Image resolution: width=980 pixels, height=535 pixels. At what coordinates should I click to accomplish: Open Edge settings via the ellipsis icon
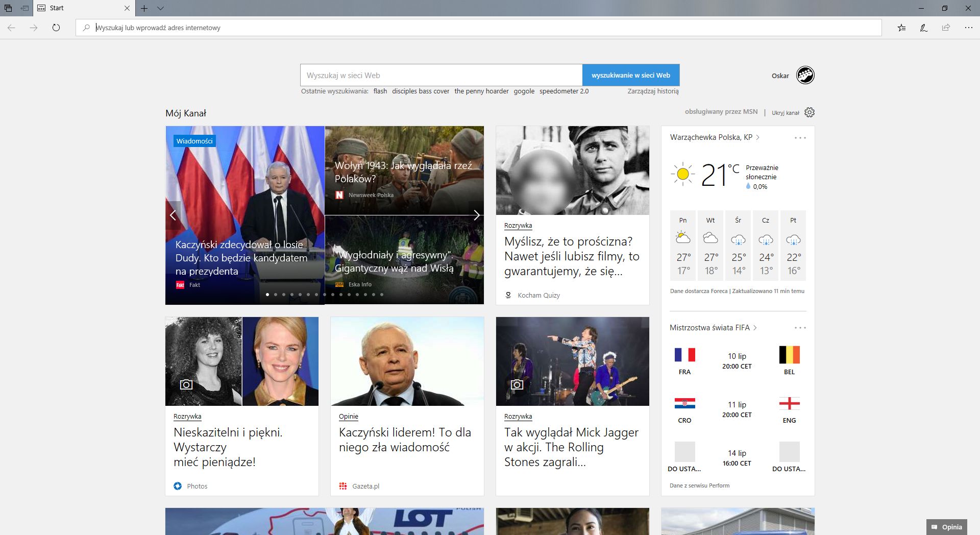(x=968, y=28)
